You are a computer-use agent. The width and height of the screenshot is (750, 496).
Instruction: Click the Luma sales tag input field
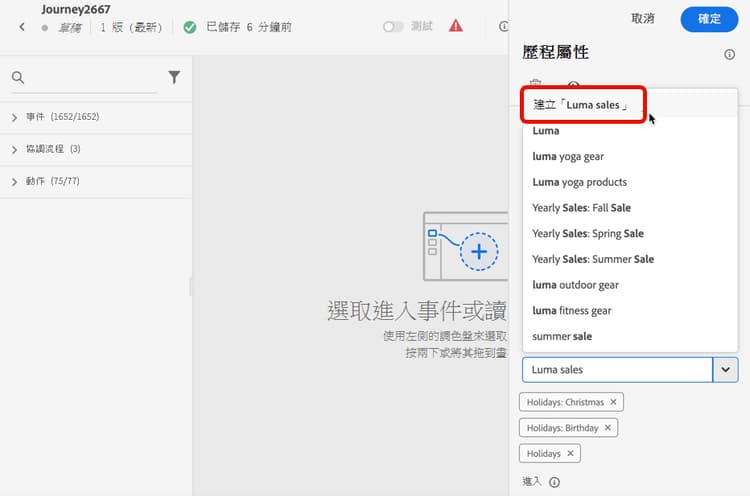tap(617, 370)
